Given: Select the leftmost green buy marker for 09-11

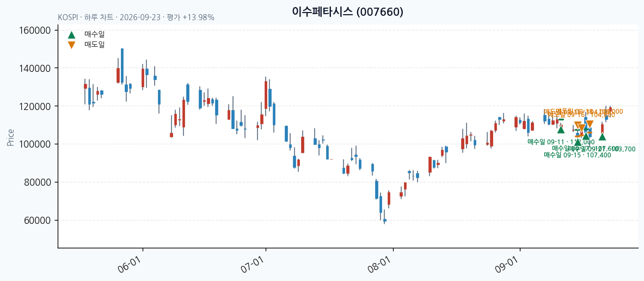Looking at the screenshot, I should pyautogui.click(x=561, y=130).
